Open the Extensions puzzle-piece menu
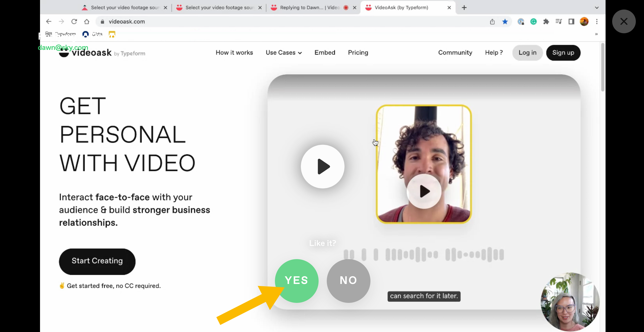The image size is (644, 332). 546,22
